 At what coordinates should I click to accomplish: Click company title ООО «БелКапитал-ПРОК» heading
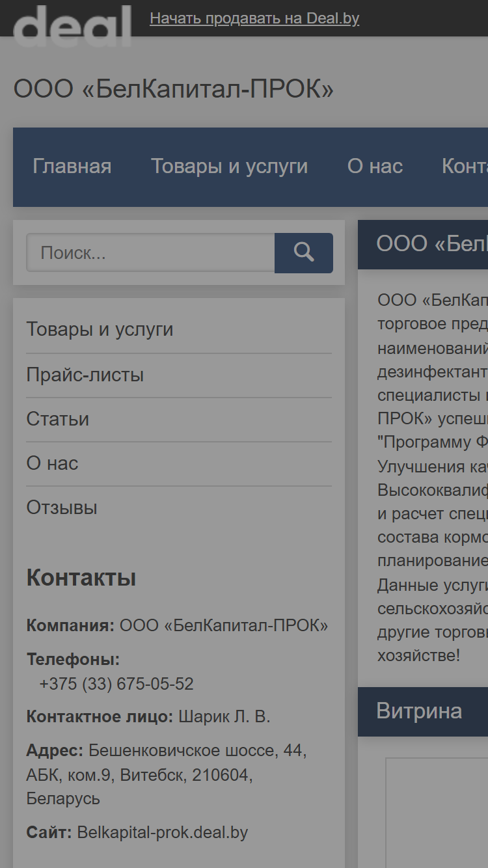pyautogui.click(x=174, y=89)
